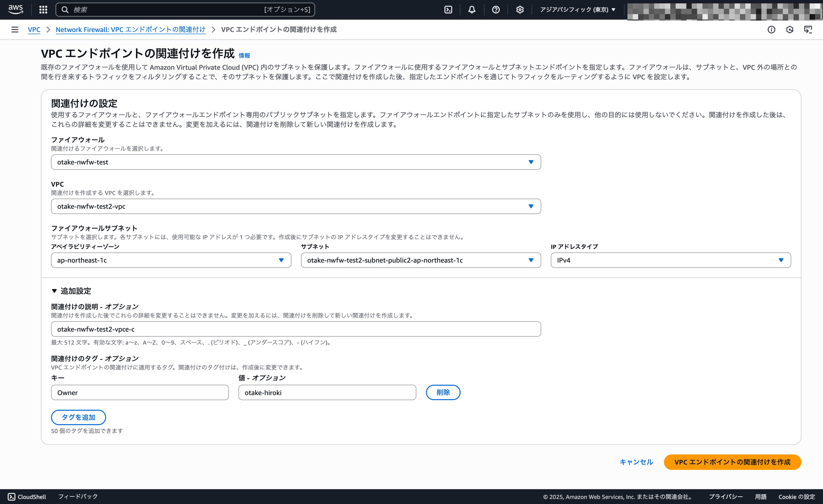823x504 pixels.
Task: Open the services grid menu icon
Action: (x=43, y=10)
